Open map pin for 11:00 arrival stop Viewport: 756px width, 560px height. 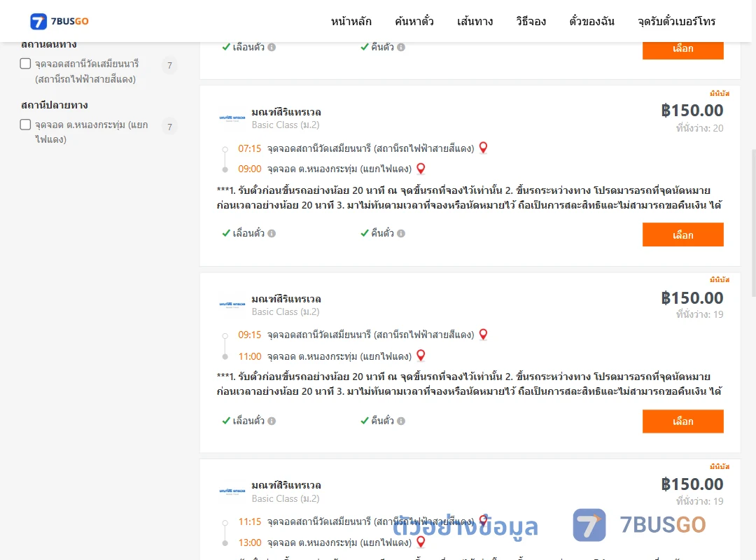pos(421,356)
